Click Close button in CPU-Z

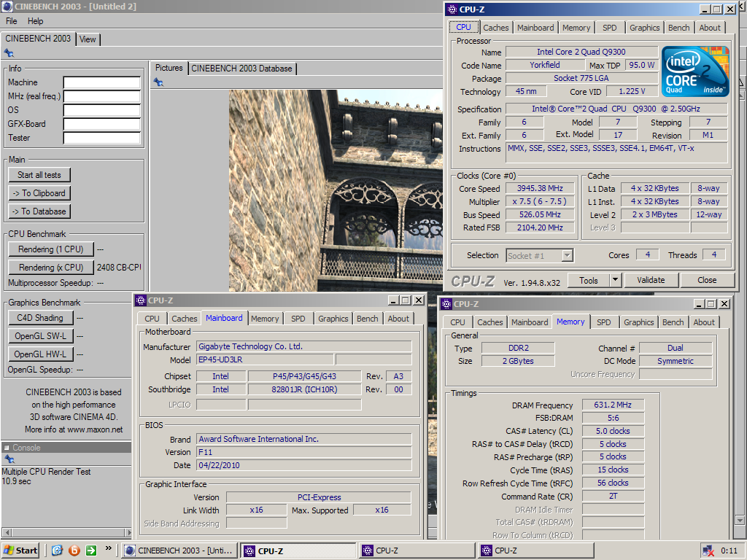click(707, 280)
